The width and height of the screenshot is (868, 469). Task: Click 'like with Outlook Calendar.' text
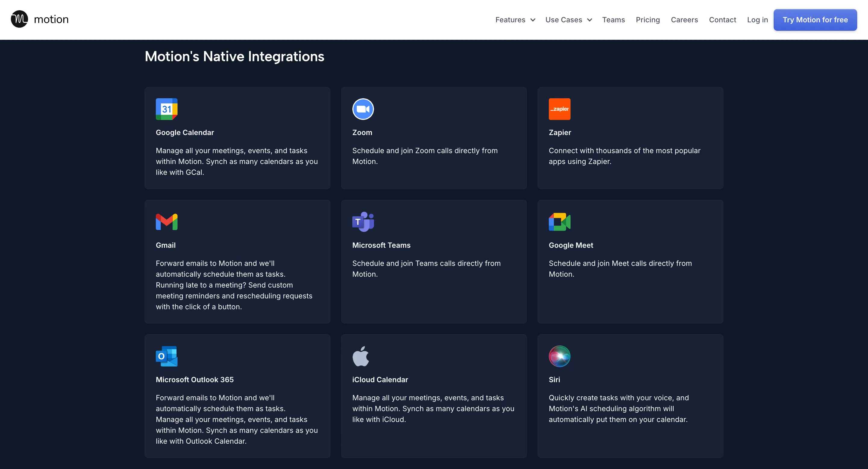[x=201, y=441]
